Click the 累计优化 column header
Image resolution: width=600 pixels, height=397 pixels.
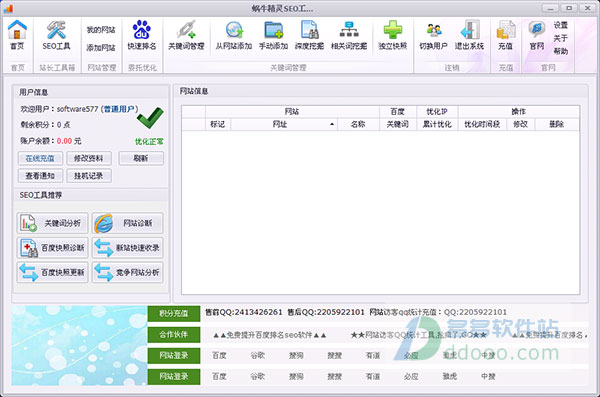tap(437, 124)
